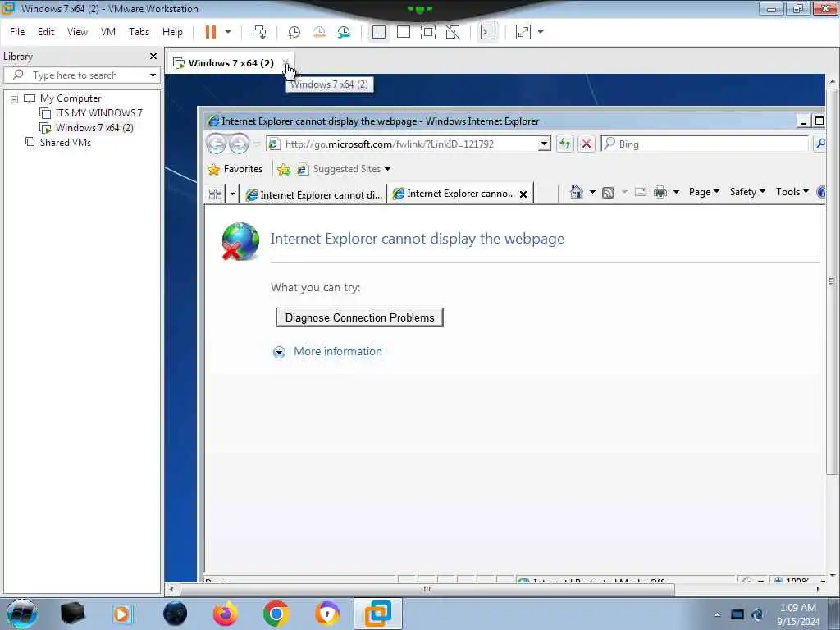Open the Safety menu in Internet Explorer
Screen dimensions: 840x630
747,192
